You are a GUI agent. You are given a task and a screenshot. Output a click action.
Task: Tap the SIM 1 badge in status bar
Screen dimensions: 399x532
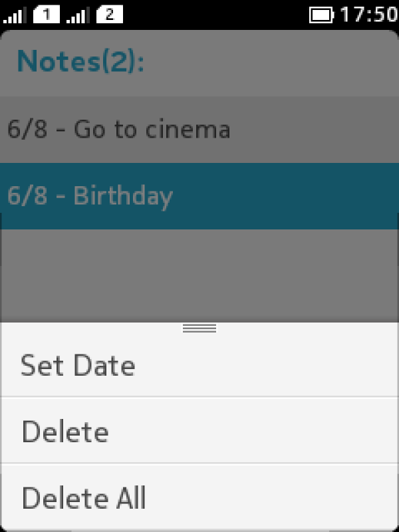click(x=46, y=14)
